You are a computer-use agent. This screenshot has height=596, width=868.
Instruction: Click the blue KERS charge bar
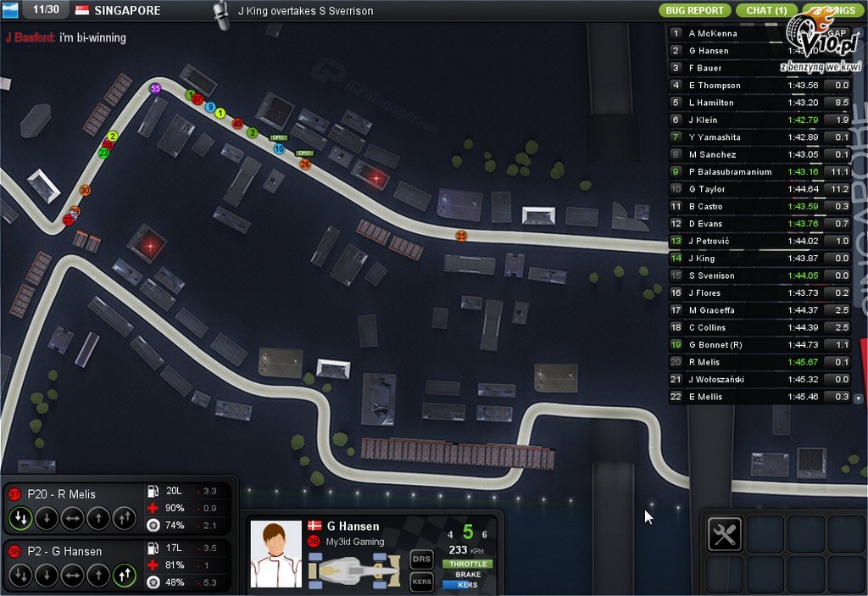(468, 584)
